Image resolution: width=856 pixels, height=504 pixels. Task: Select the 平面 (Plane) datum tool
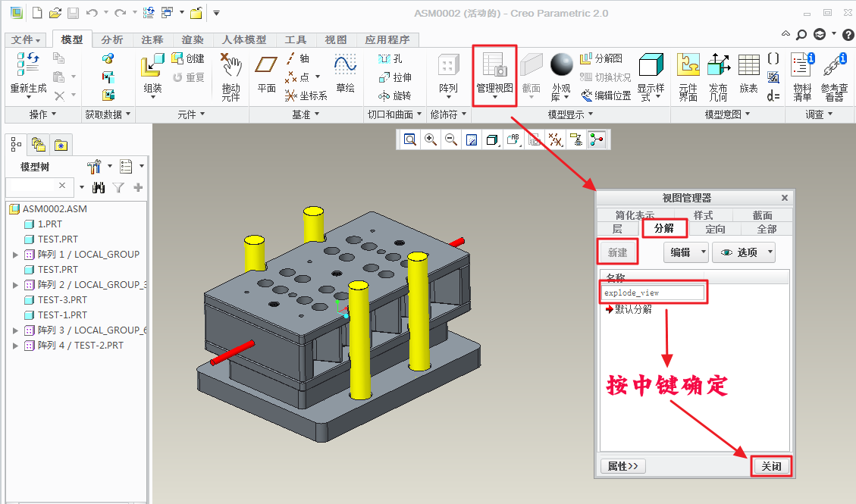point(266,68)
